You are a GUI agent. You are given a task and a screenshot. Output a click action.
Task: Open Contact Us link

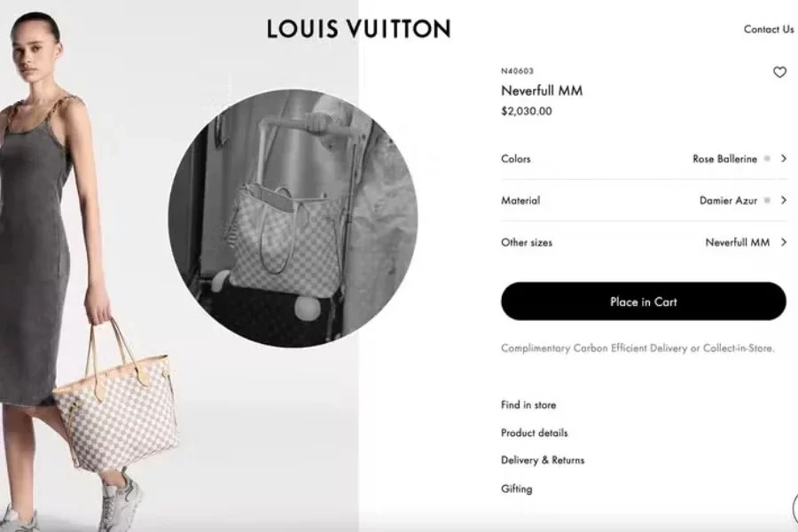pyautogui.click(x=769, y=29)
